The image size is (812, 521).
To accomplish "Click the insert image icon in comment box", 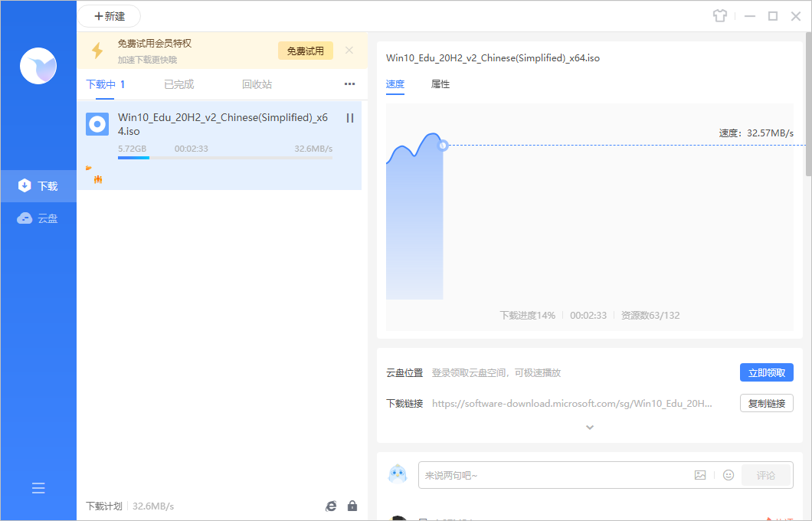I will tap(700, 475).
